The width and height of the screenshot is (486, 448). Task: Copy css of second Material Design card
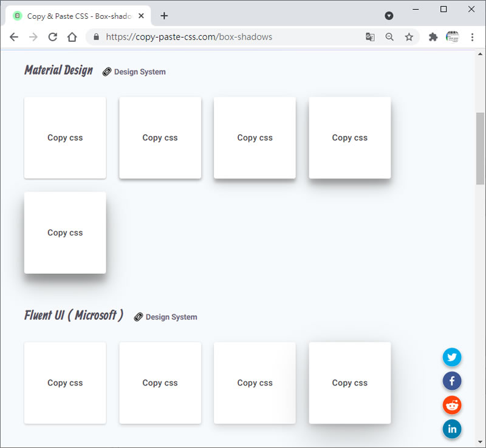click(x=160, y=138)
